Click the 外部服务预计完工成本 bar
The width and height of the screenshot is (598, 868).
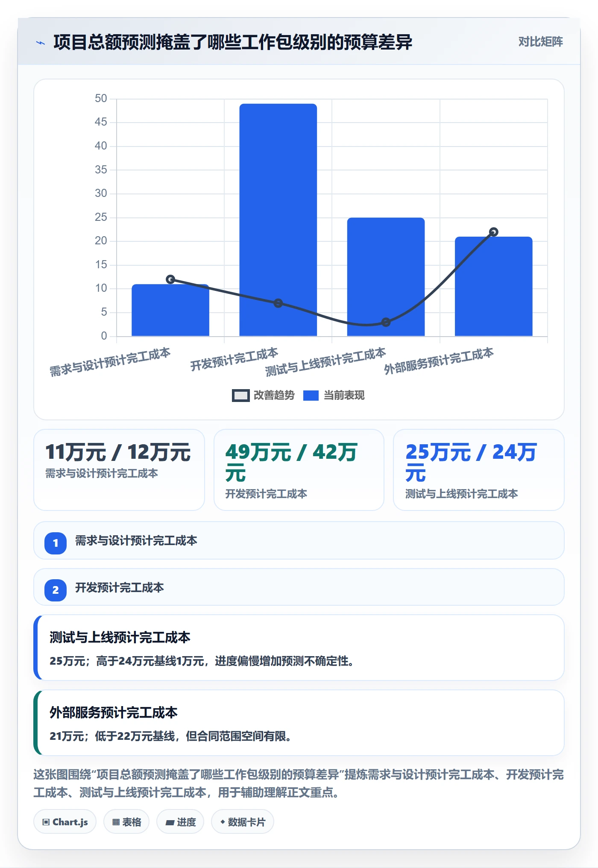[493, 286]
